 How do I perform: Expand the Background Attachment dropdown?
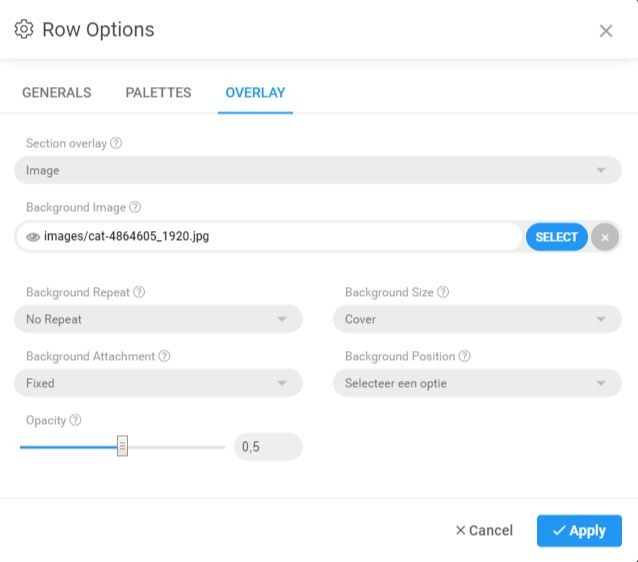pos(158,384)
